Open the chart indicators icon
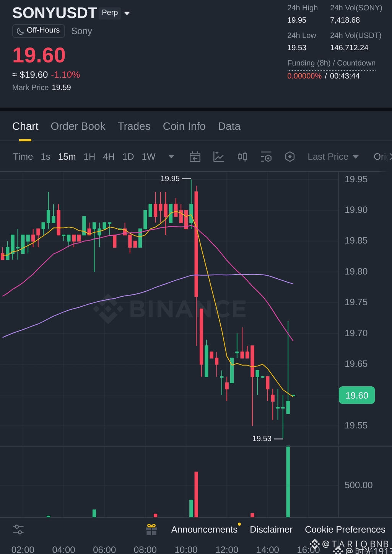 pos(219,157)
